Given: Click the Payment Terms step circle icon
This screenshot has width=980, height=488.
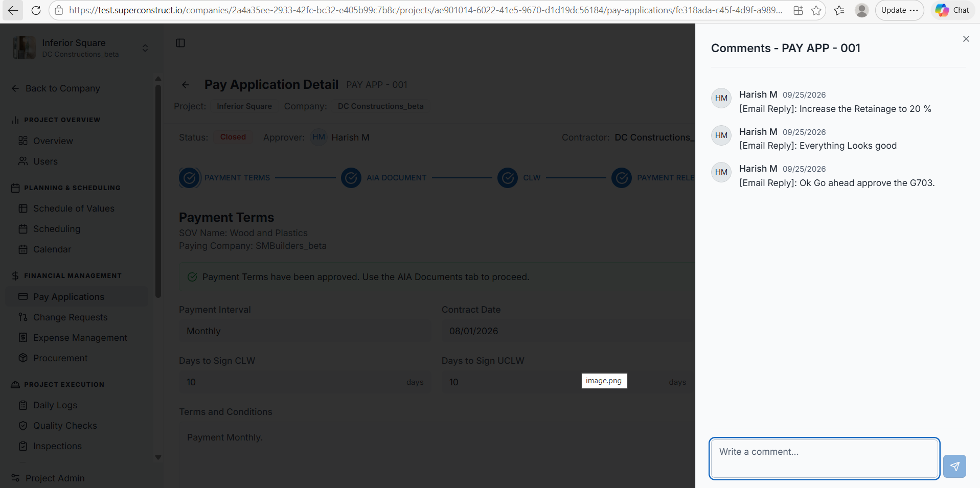Looking at the screenshot, I should (189, 178).
